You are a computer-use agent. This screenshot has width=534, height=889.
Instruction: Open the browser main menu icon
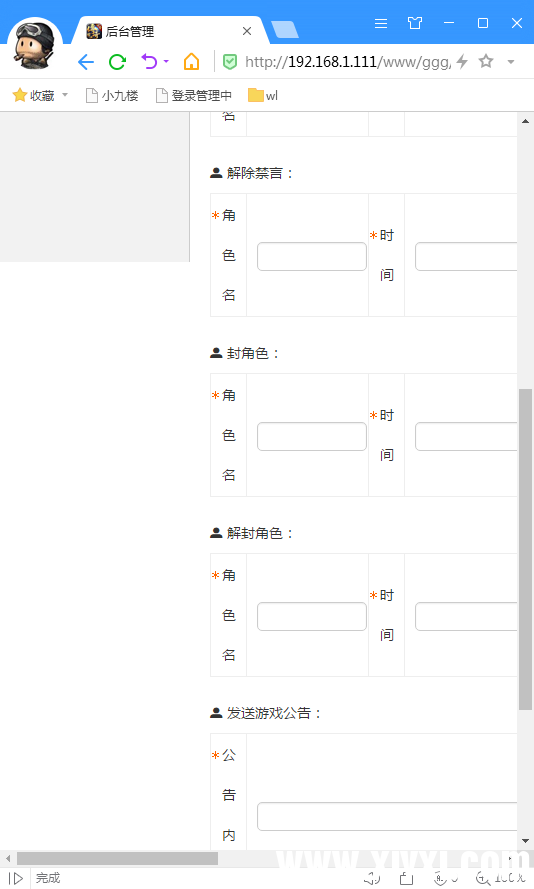click(381, 23)
